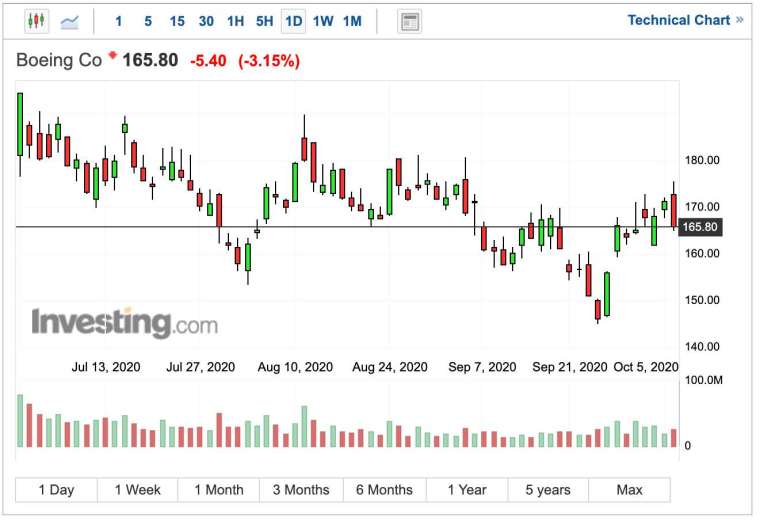Image resolution: width=760 pixels, height=521 pixels.
Task: Choose the 15-minute interval
Action: point(177,21)
